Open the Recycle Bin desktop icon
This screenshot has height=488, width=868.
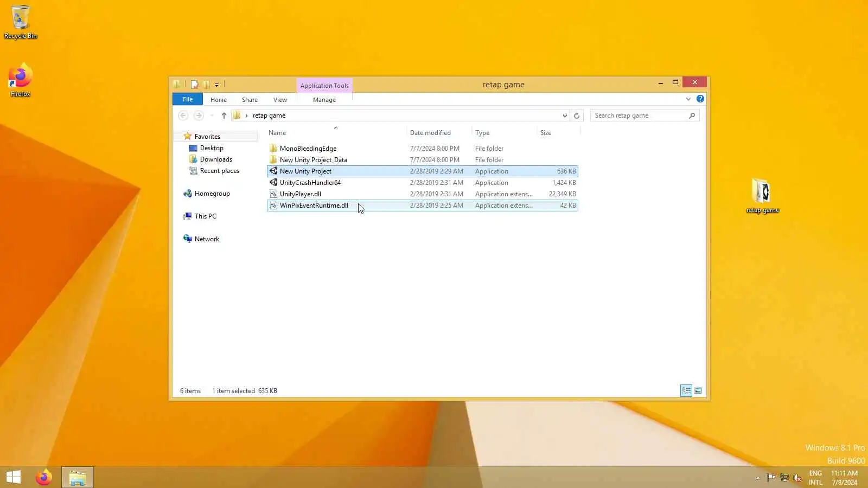(21, 22)
